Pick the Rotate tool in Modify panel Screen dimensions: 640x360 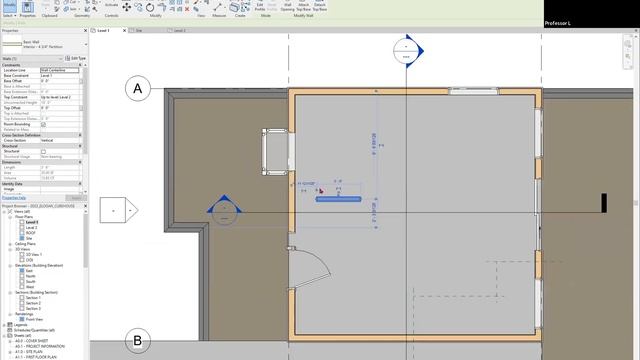150,7
